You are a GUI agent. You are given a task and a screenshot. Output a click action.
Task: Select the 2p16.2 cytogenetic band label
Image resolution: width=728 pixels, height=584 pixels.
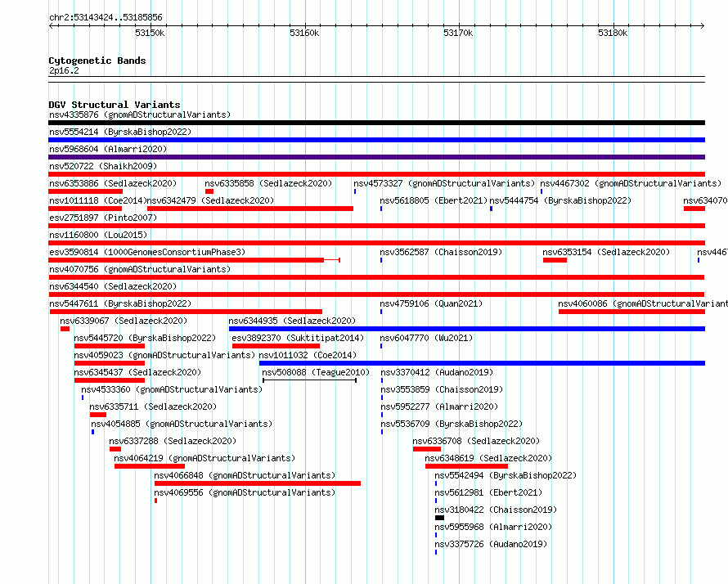click(x=64, y=70)
